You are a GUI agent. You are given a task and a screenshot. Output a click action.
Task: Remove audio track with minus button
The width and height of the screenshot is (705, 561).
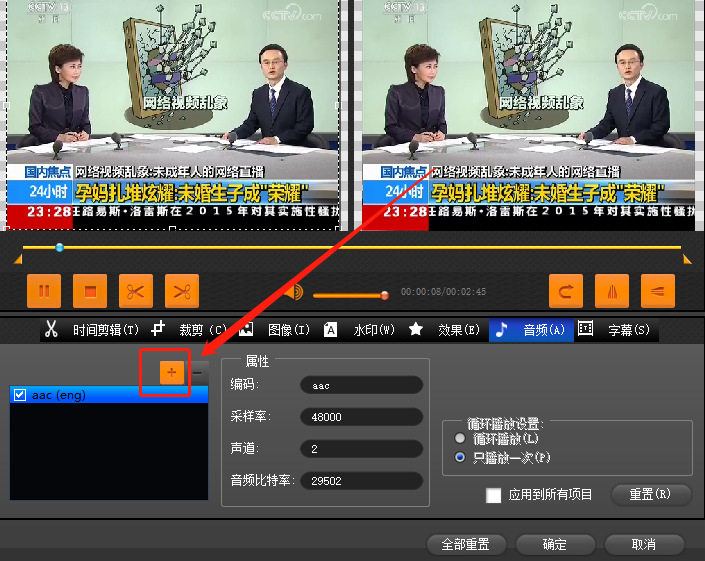click(x=198, y=372)
